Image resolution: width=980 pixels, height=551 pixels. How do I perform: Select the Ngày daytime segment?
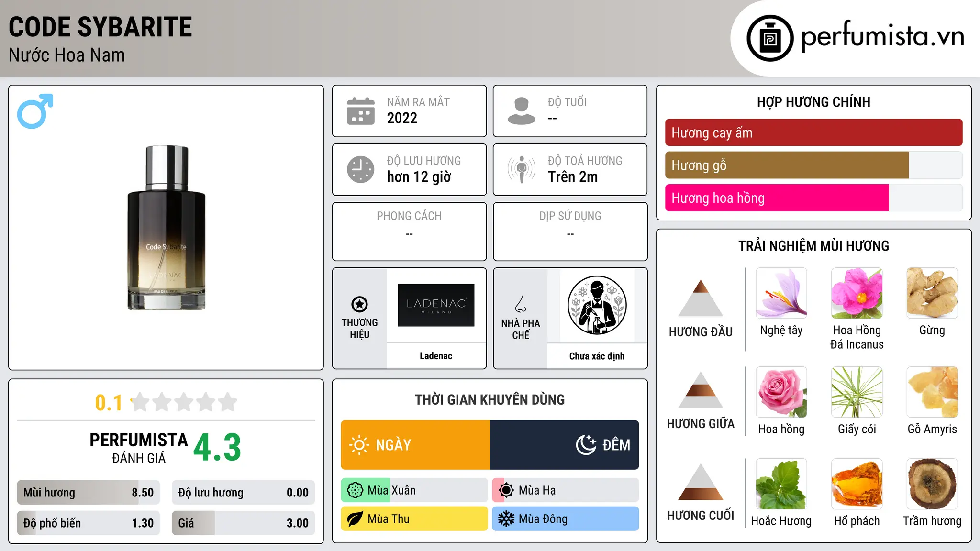[415, 445]
